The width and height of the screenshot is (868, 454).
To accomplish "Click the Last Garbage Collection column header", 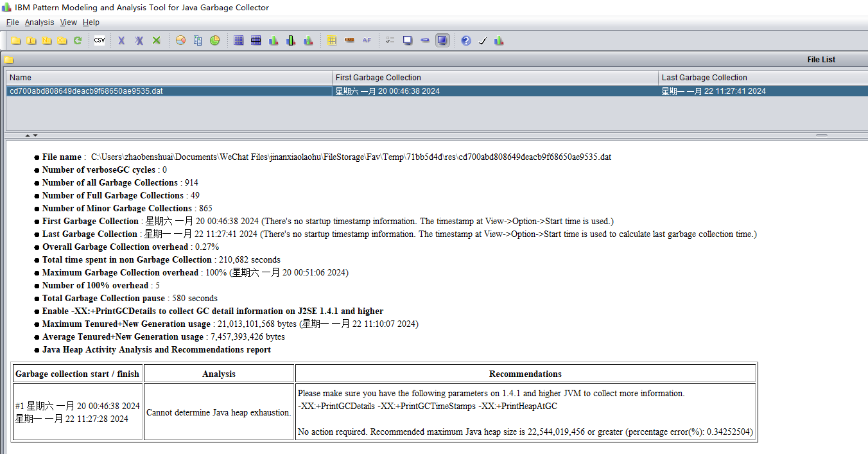I will [x=763, y=78].
